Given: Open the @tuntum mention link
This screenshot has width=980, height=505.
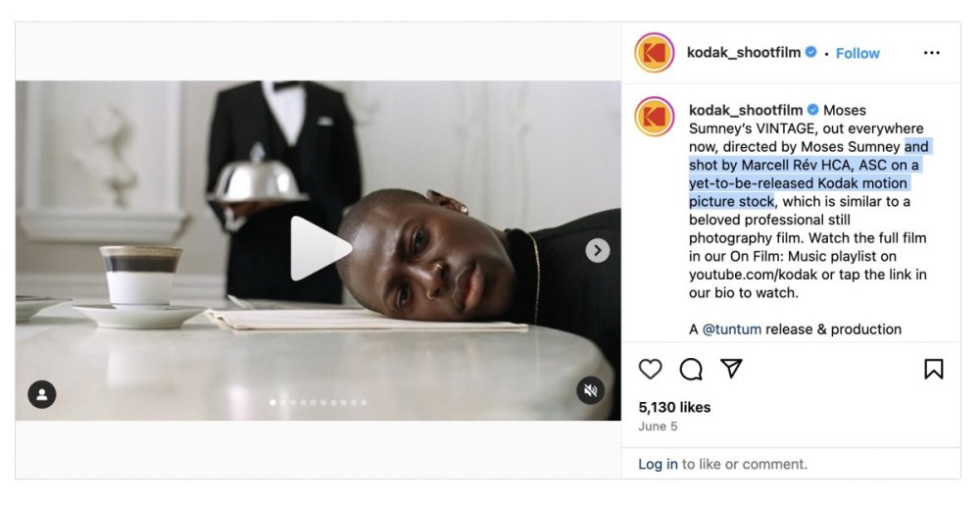Looking at the screenshot, I should pyautogui.click(x=732, y=329).
